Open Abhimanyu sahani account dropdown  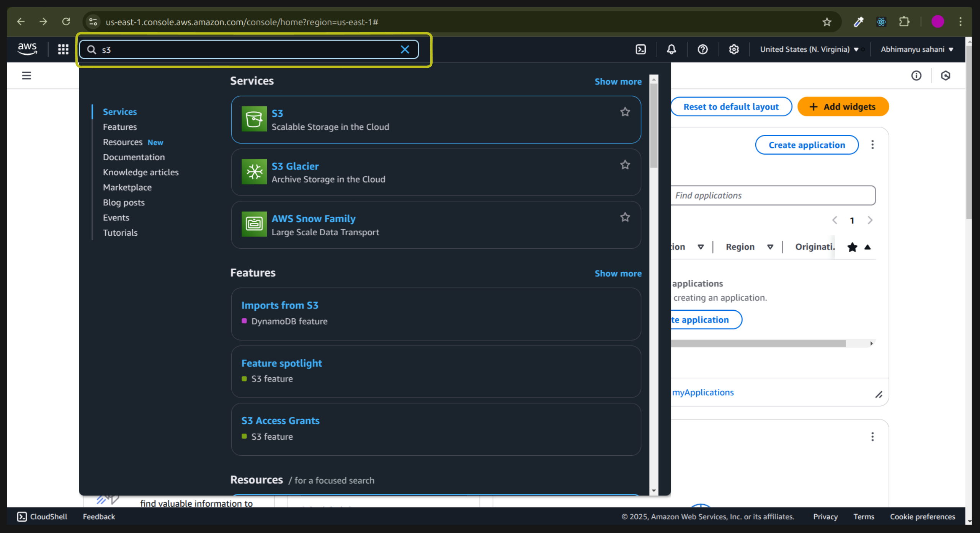point(917,49)
